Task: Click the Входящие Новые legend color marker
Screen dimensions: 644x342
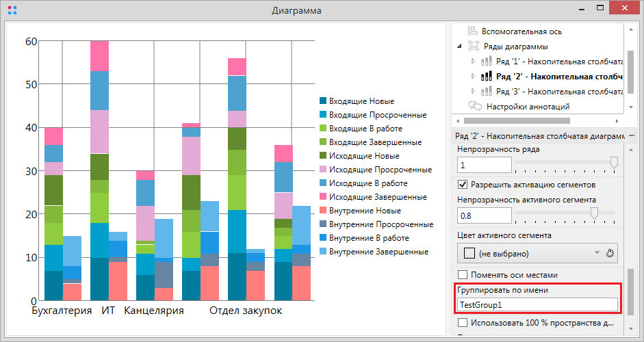Action: pyautogui.click(x=324, y=101)
